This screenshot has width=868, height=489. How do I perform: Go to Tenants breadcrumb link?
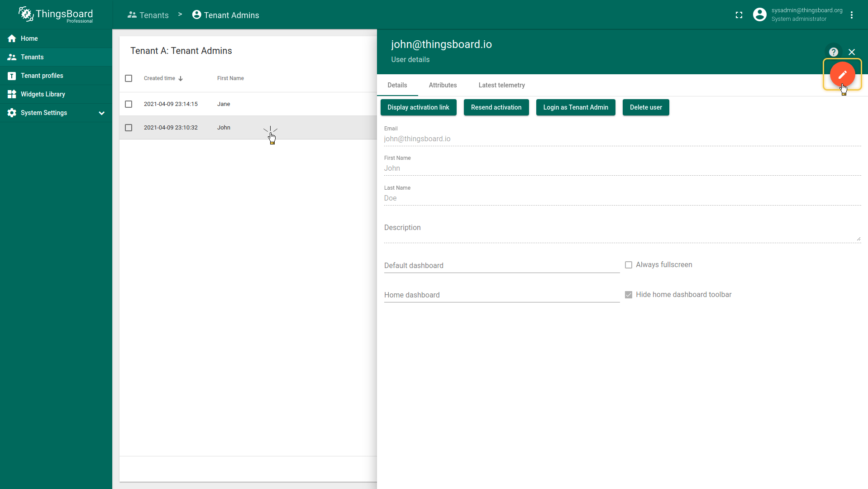coord(148,15)
